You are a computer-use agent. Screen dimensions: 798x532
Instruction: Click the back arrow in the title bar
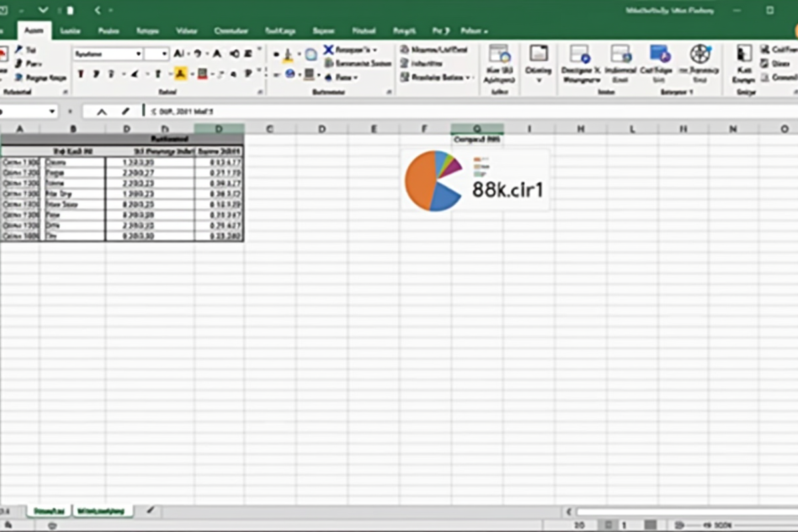pyautogui.click(x=98, y=10)
